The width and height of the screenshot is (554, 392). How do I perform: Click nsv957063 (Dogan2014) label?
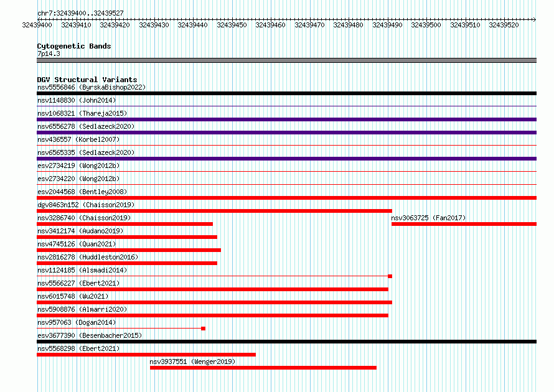pos(77,322)
